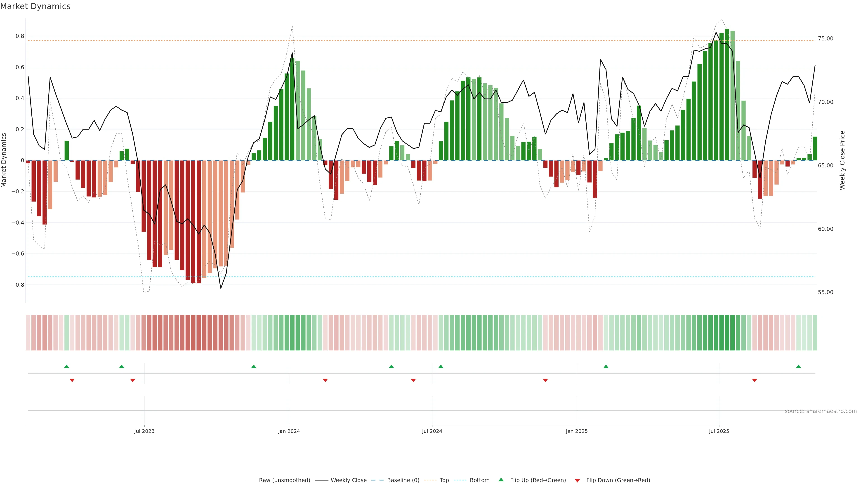Image resolution: width=868 pixels, height=488 pixels.
Task: Click the flip-down marker after Jul 2025
Action: 755,380
